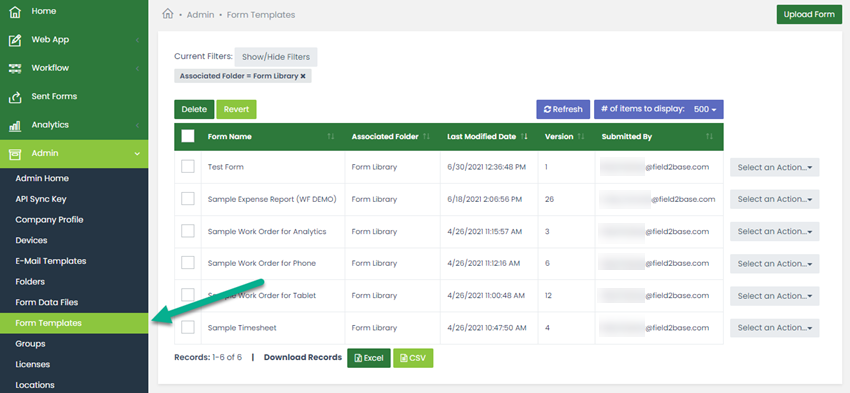Open Select an Action for Work Order Phone
The height and width of the screenshot is (393, 850).
point(775,263)
